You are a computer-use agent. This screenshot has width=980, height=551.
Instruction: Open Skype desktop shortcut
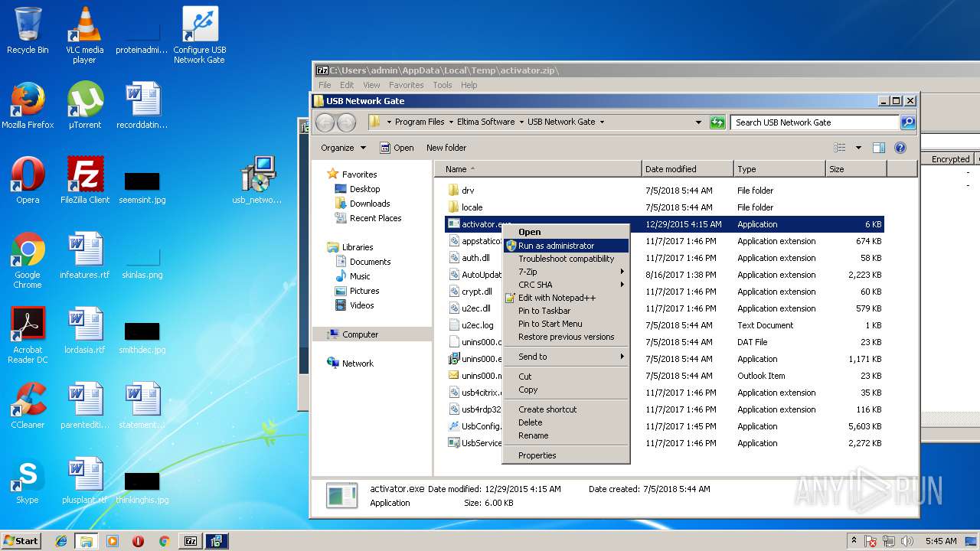tap(28, 481)
